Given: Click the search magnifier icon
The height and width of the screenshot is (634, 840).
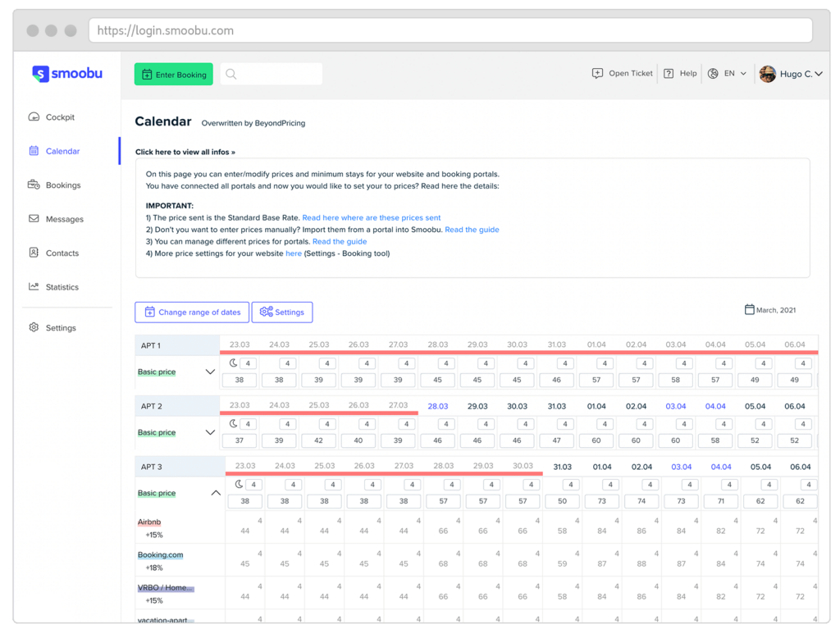Looking at the screenshot, I should 231,74.
